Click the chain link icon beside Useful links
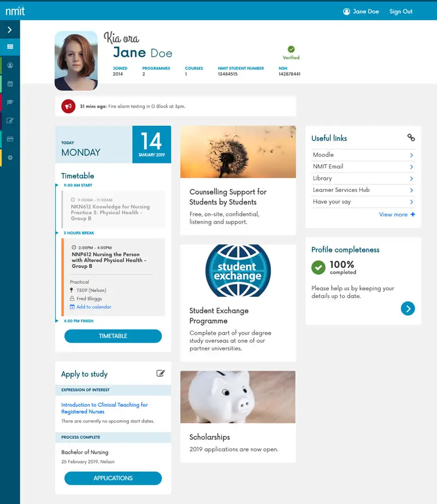 click(x=411, y=138)
